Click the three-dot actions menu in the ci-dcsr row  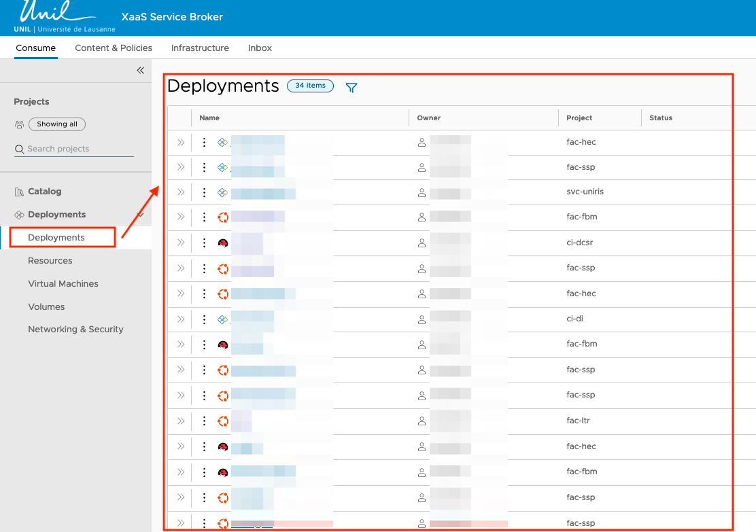coord(204,243)
